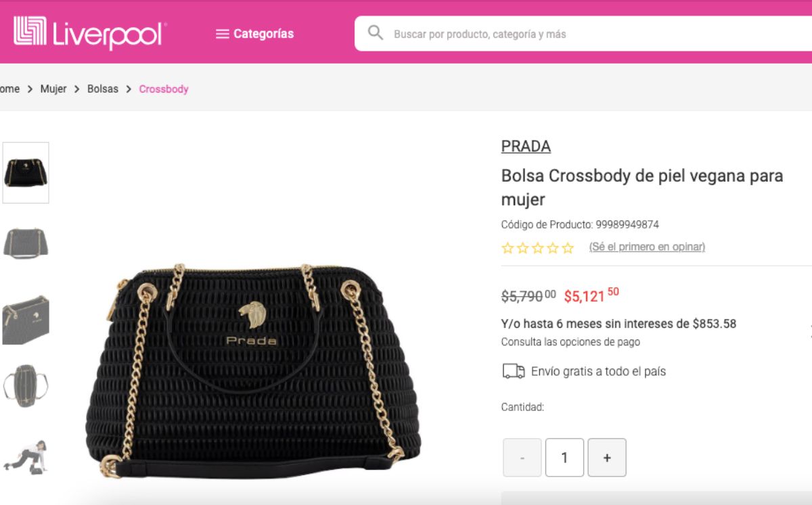Viewport: 812px width, 505px height.
Task: Click the search magnifying glass icon
Action: click(x=374, y=32)
